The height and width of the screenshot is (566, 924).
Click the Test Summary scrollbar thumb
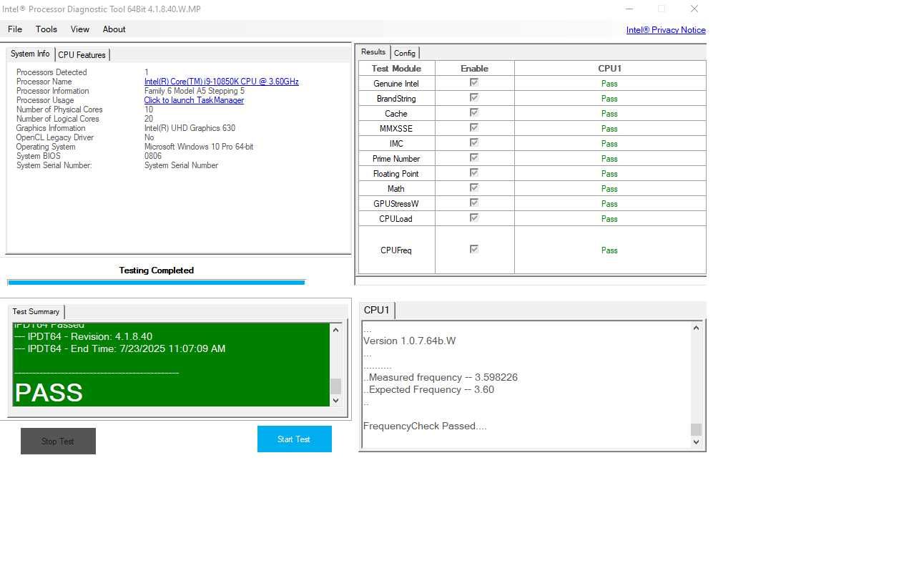335,386
